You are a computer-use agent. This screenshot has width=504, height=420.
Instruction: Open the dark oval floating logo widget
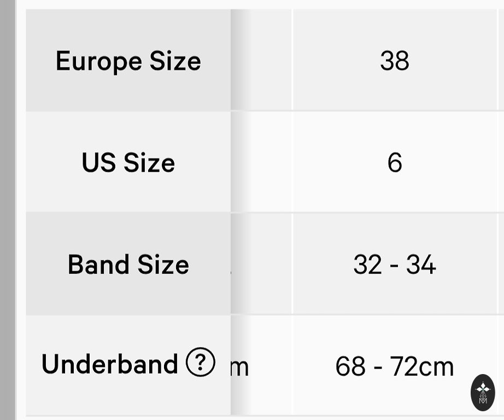coord(483,393)
